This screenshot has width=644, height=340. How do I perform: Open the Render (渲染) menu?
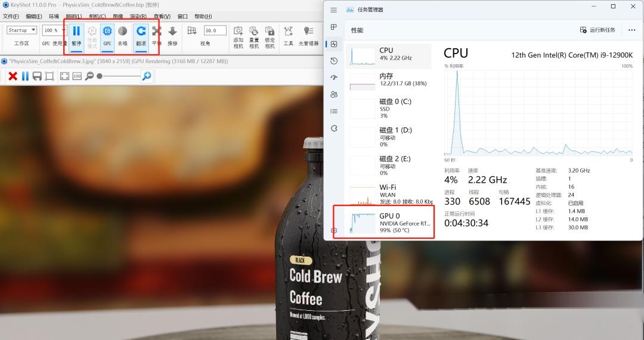pyautogui.click(x=138, y=17)
